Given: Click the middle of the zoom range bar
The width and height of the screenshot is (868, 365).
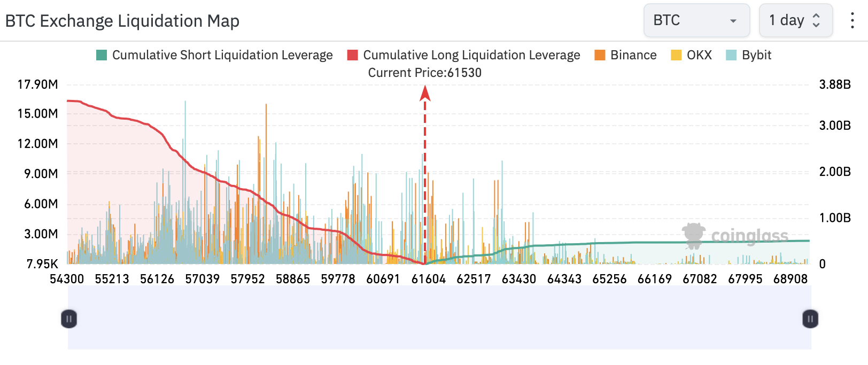Looking at the screenshot, I should (x=439, y=318).
